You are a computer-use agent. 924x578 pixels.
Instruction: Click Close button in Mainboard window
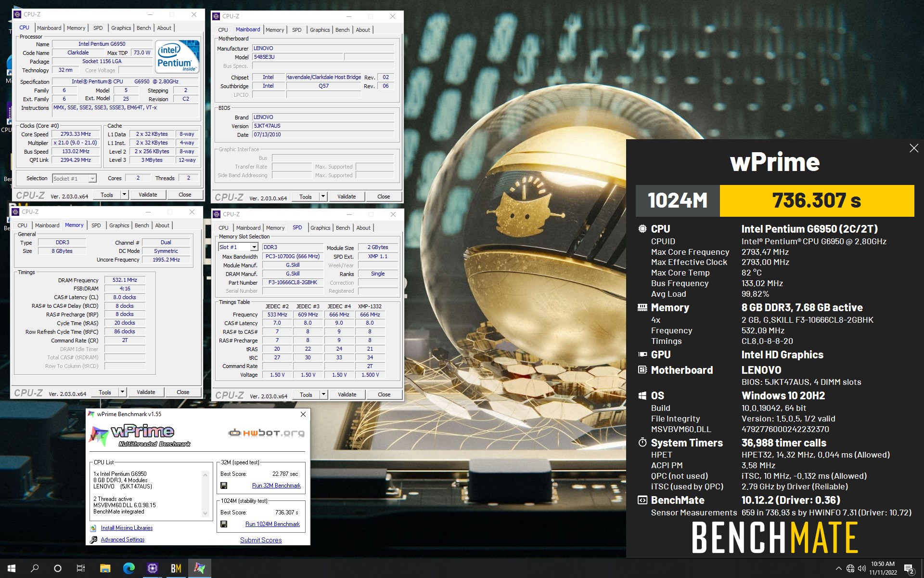tap(384, 197)
